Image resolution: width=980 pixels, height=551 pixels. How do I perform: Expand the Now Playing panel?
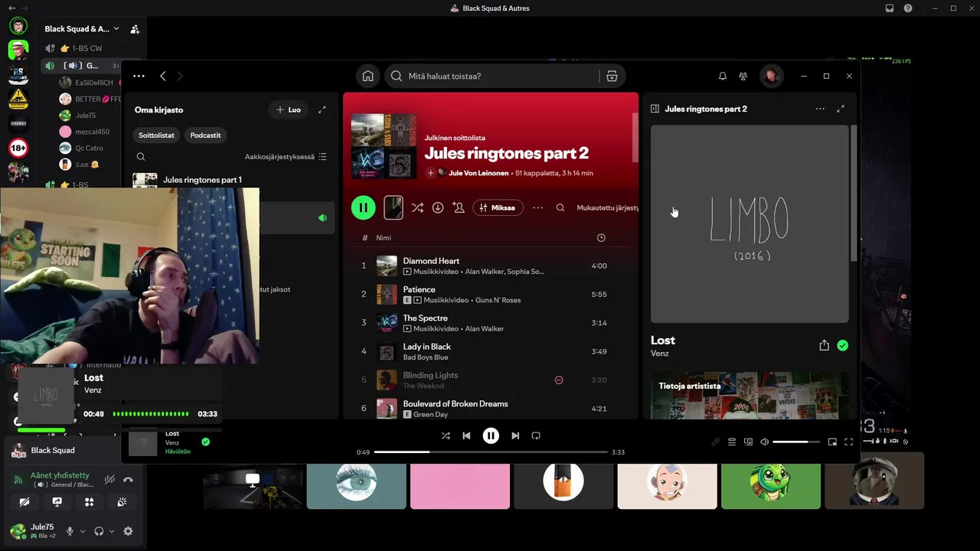pos(841,109)
